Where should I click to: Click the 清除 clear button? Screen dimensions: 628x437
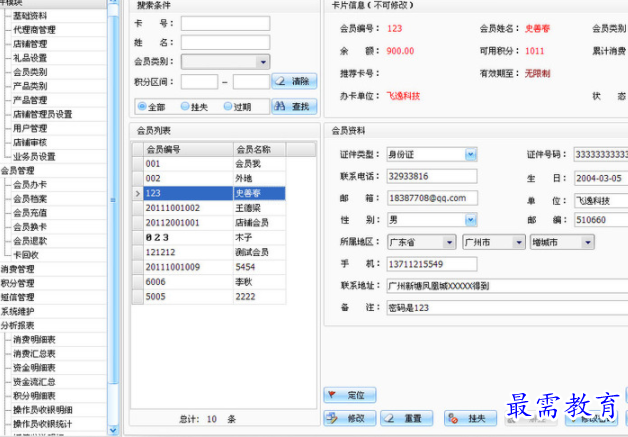[x=294, y=81]
